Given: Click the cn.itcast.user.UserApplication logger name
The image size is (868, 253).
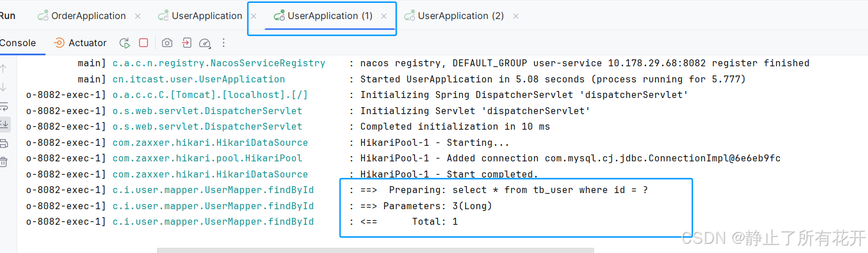Looking at the screenshot, I should pos(199,80).
